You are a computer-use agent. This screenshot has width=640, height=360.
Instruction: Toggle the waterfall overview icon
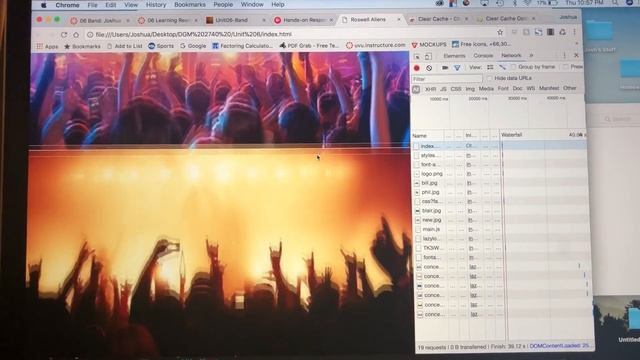[x=502, y=67]
